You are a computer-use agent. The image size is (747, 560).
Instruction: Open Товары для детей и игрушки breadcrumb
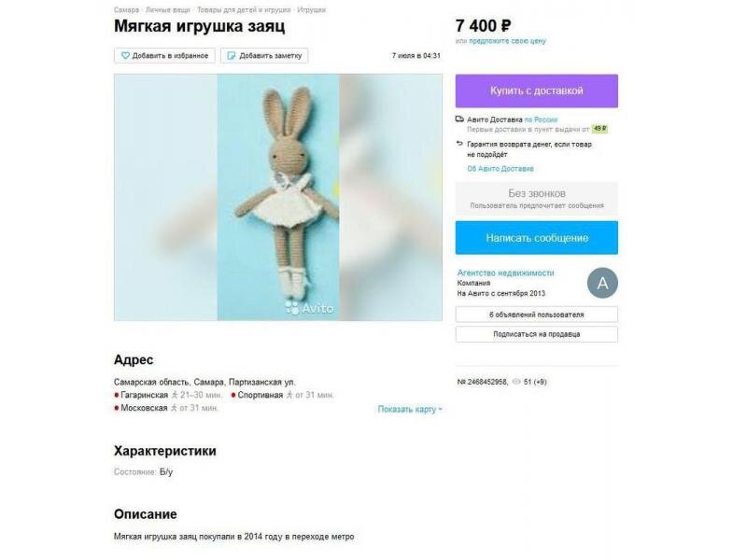click(x=244, y=9)
